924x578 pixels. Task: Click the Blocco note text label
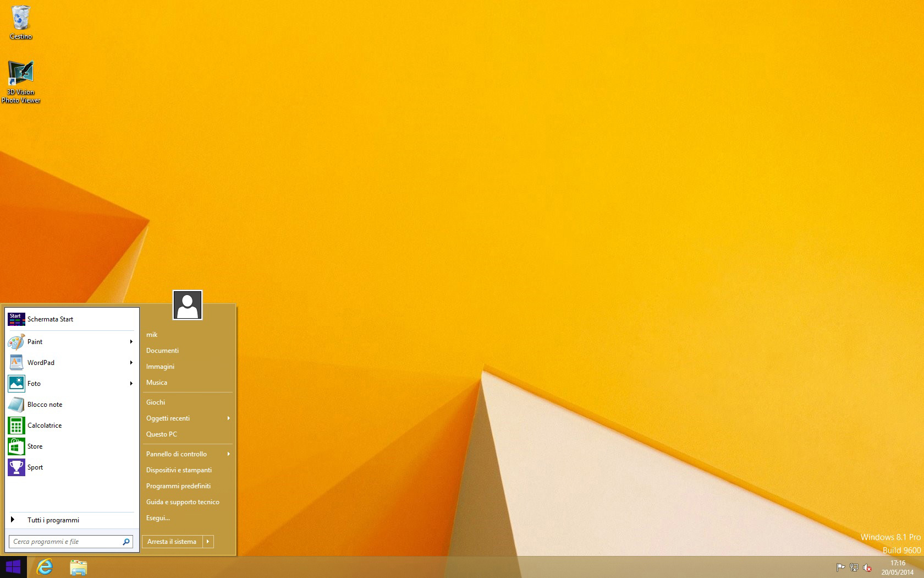(45, 405)
